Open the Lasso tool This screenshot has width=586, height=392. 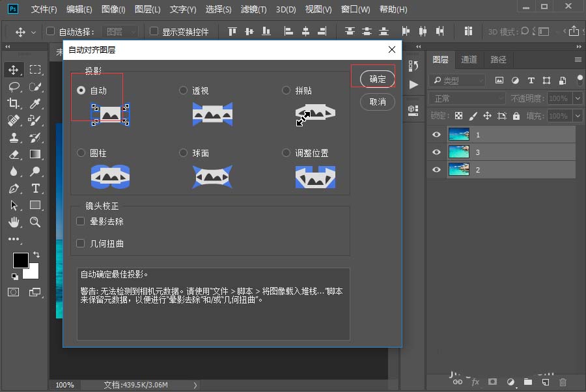pos(14,86)
